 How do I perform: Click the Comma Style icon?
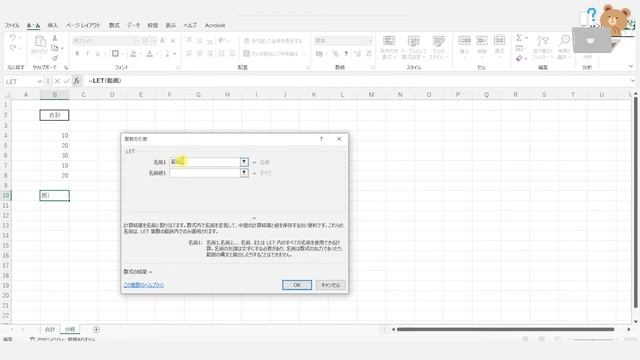pos(346,53)
